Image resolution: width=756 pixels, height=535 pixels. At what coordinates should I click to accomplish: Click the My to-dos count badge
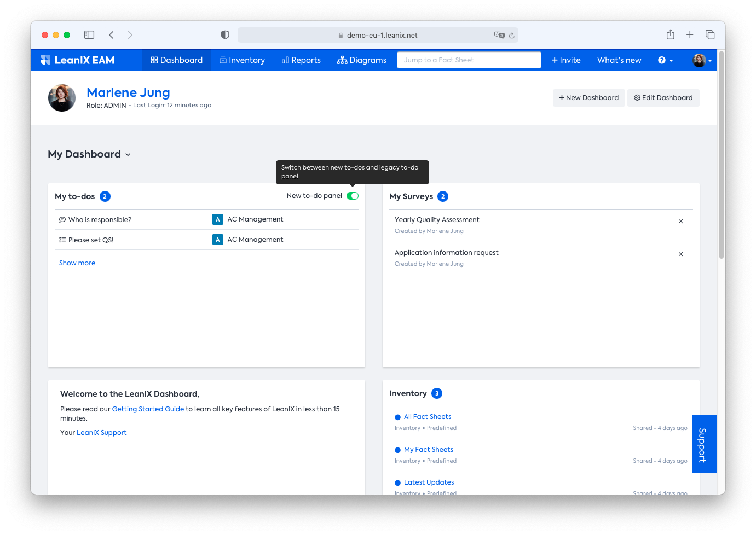tap(105, 196)
